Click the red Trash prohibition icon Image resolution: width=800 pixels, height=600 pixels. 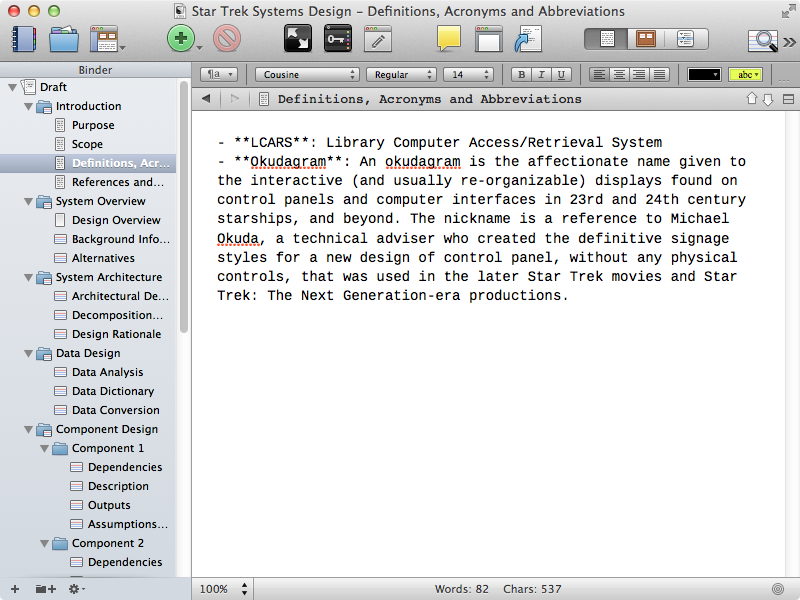click(x=227, y=39)
